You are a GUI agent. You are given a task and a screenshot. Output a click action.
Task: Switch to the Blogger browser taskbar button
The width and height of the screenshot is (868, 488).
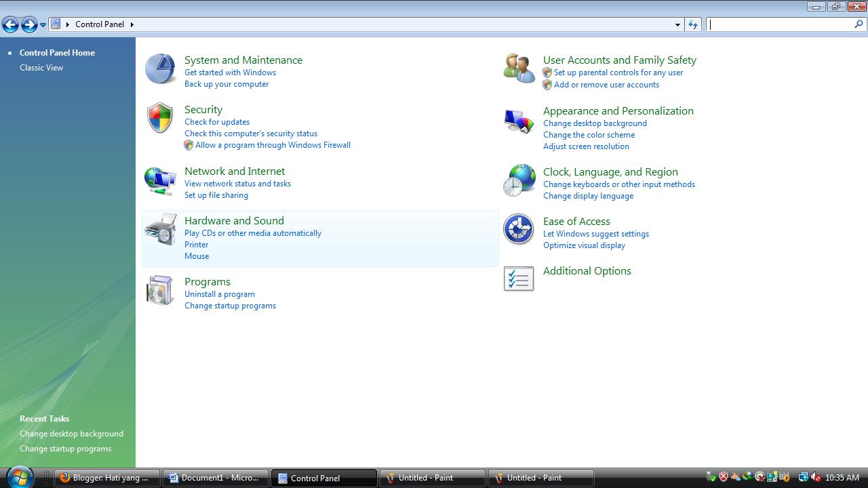pyautogui.click(x=107, y=478)
